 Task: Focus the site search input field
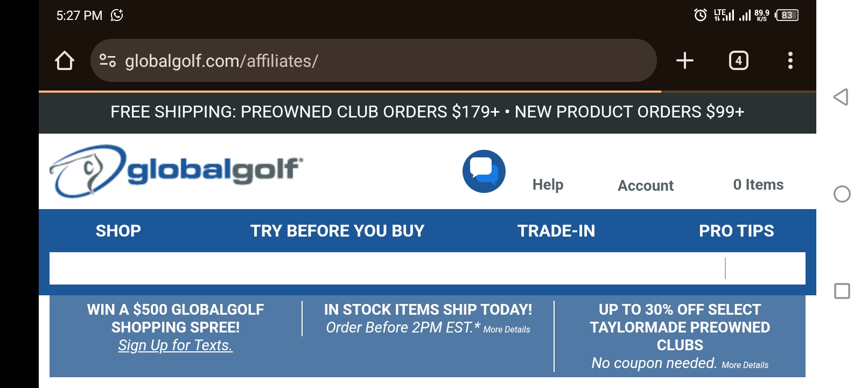click(x=387, y=268)
